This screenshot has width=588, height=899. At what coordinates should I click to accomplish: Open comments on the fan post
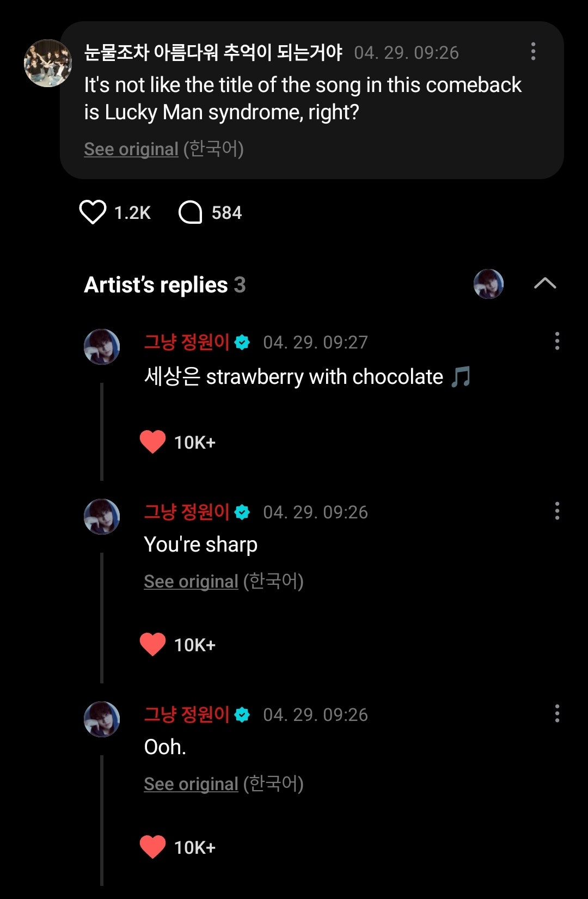[191, 212]
